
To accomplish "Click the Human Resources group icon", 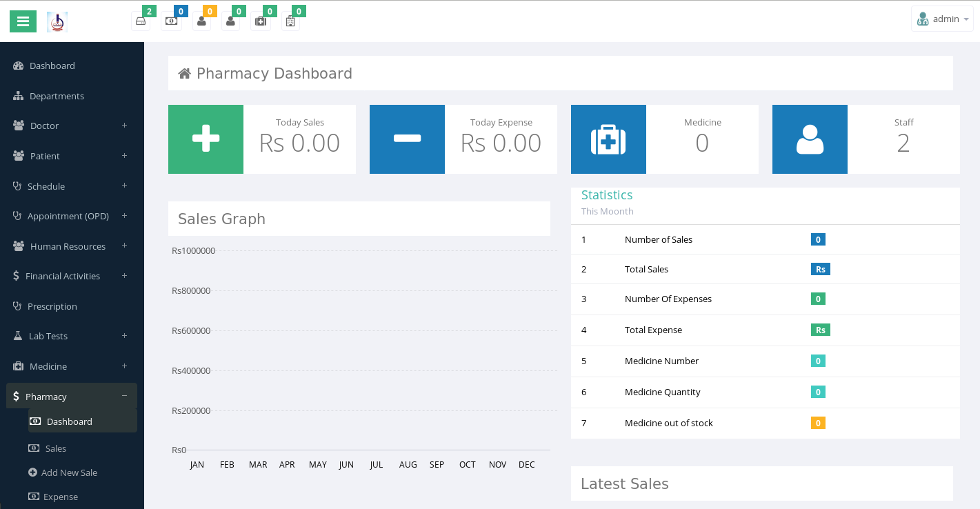I will point(19,246).
